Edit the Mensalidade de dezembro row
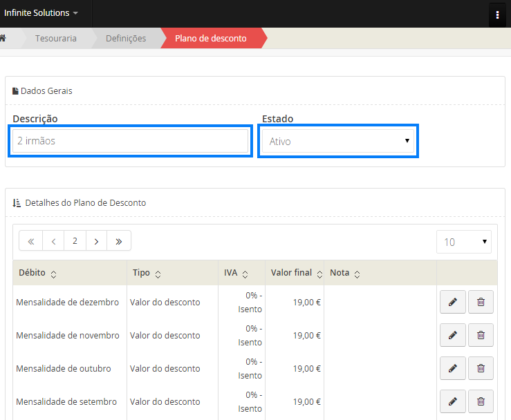This screenshot has height=420, width=511. click(x=452, y=302)
